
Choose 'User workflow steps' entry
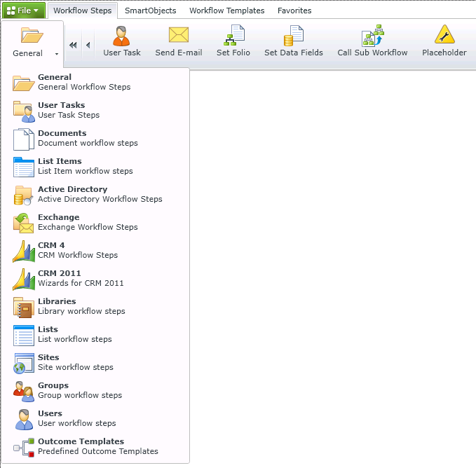tap(77, 423)
